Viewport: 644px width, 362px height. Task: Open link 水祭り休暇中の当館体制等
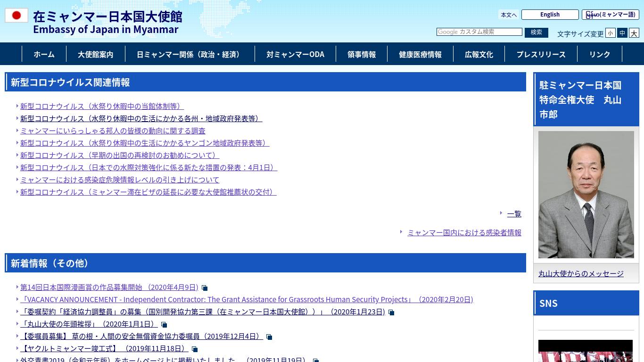pos(102,107)
